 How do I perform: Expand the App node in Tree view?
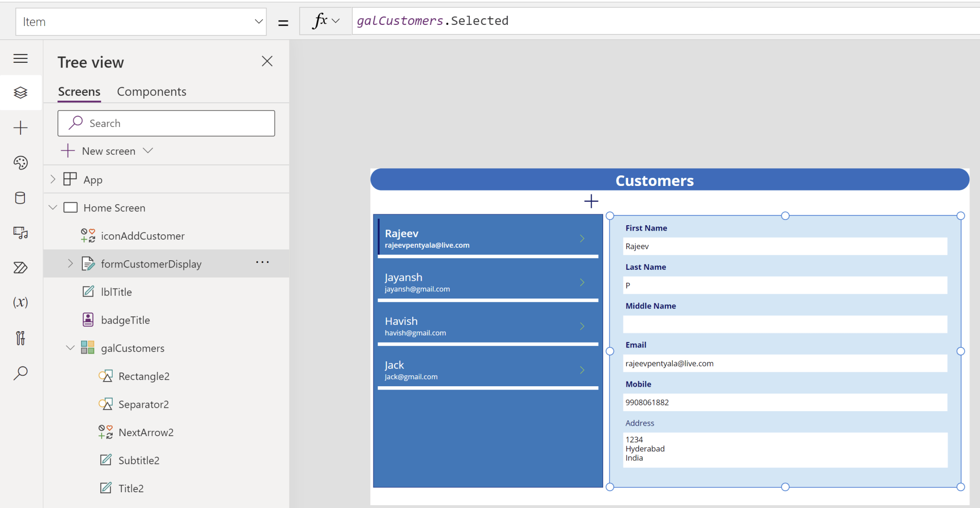53,179
